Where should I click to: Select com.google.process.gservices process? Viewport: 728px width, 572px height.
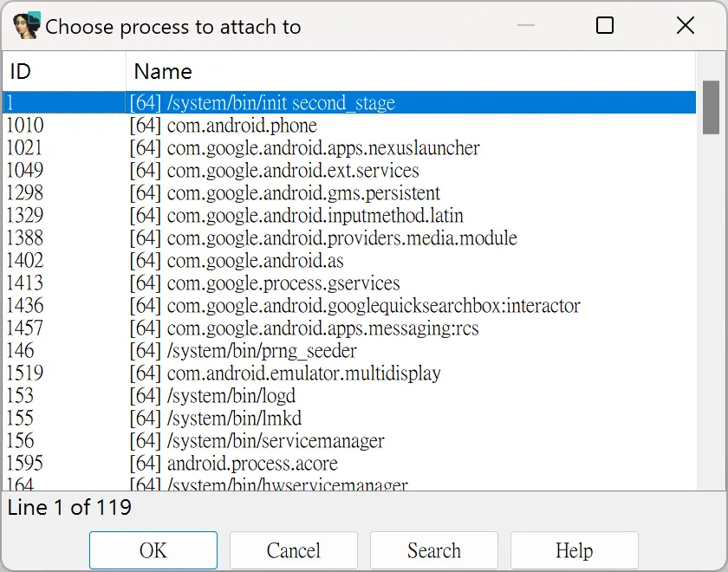(349, 283)
